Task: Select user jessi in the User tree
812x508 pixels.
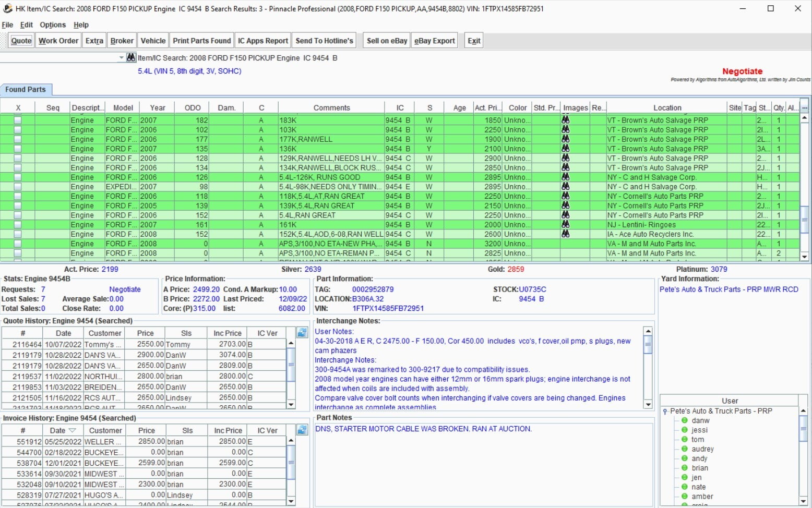Action: tap(699, 430)
